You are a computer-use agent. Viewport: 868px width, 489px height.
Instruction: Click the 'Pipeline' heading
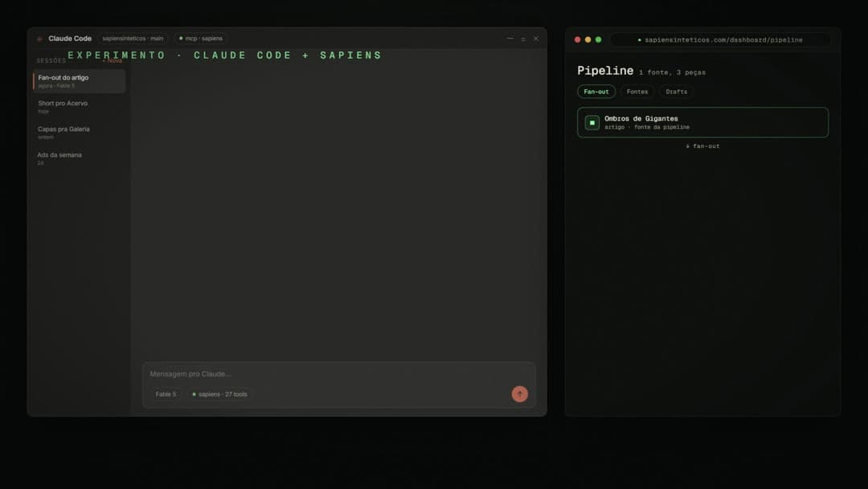(x=605, y=71)
